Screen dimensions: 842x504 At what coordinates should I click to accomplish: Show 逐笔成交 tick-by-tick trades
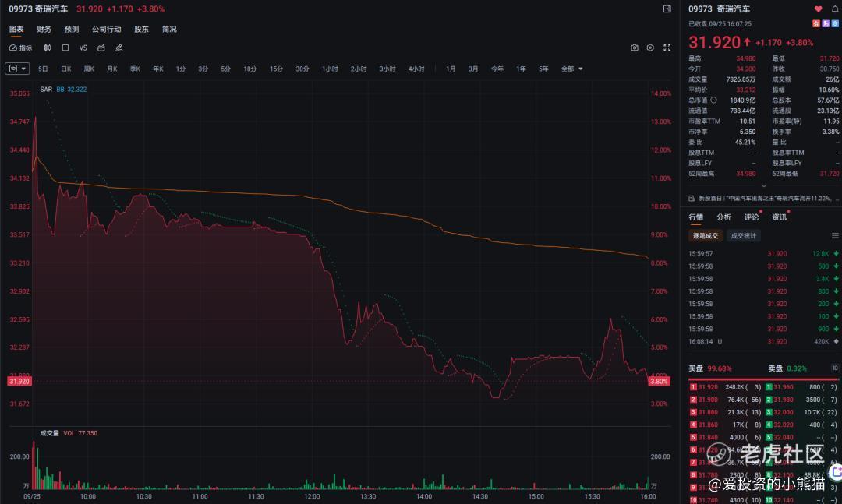pyautogui.click(x=705, y=235)
